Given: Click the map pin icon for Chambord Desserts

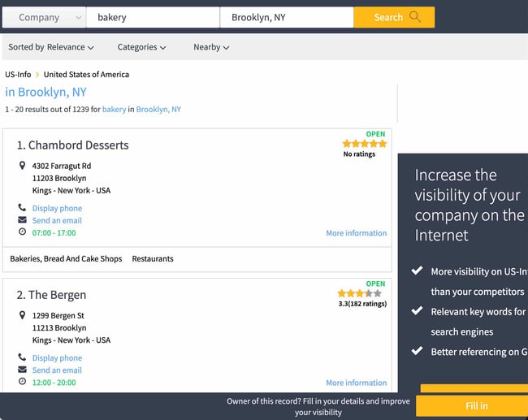Looking at the screenshot, I should [x=22, y=166].
